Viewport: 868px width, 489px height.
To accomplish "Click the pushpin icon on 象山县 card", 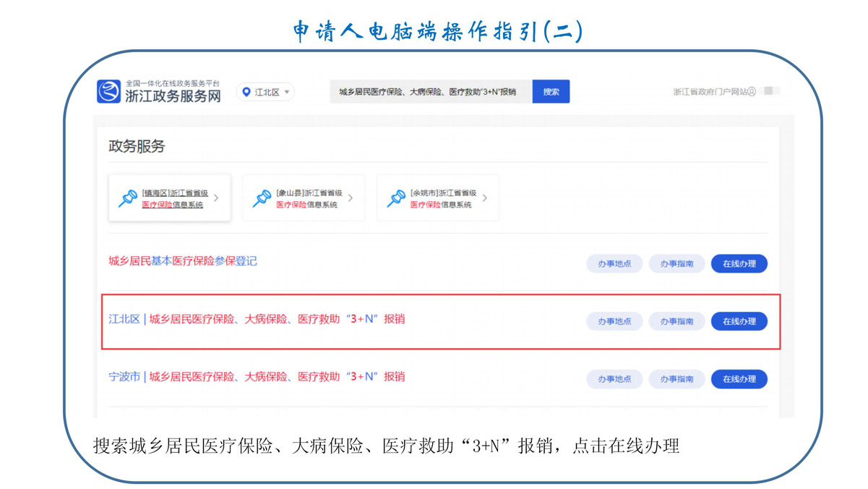I will click(x=262, y=199).
